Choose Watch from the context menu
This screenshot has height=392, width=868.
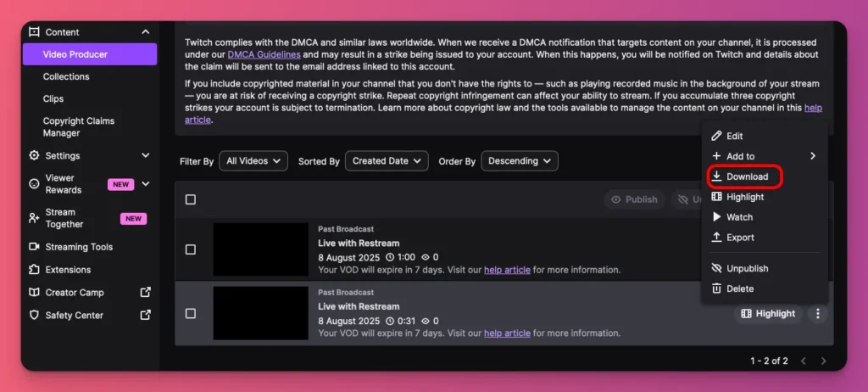(x=765, y=217)
